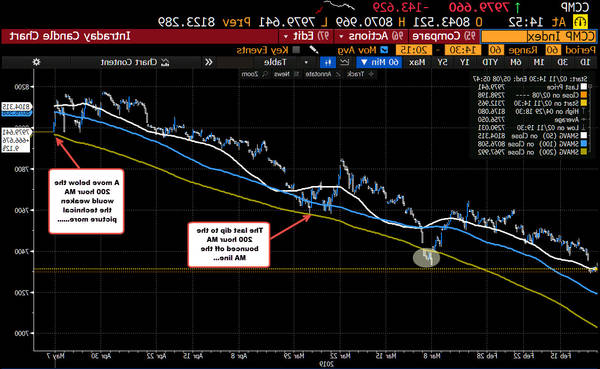The width and height of the screenshot is (600, 369).
Task: Expand the small arrow beside Table
Action: pos(306,62)
